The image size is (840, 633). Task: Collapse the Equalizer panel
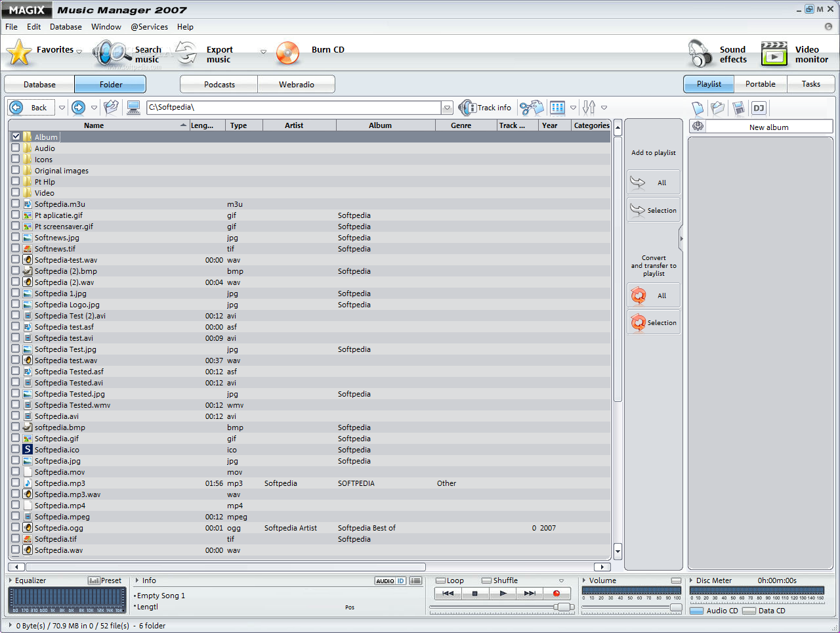coord(10,580)
